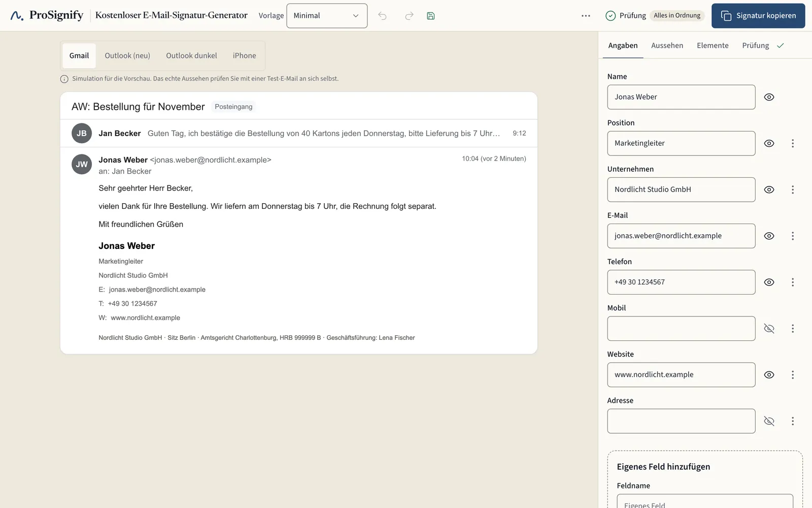
Task: Open options menu for Adresse field
Action: 793,421
